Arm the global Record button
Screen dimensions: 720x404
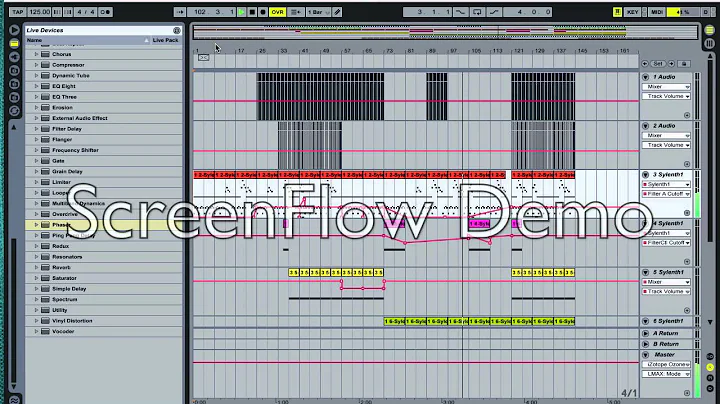263,12
